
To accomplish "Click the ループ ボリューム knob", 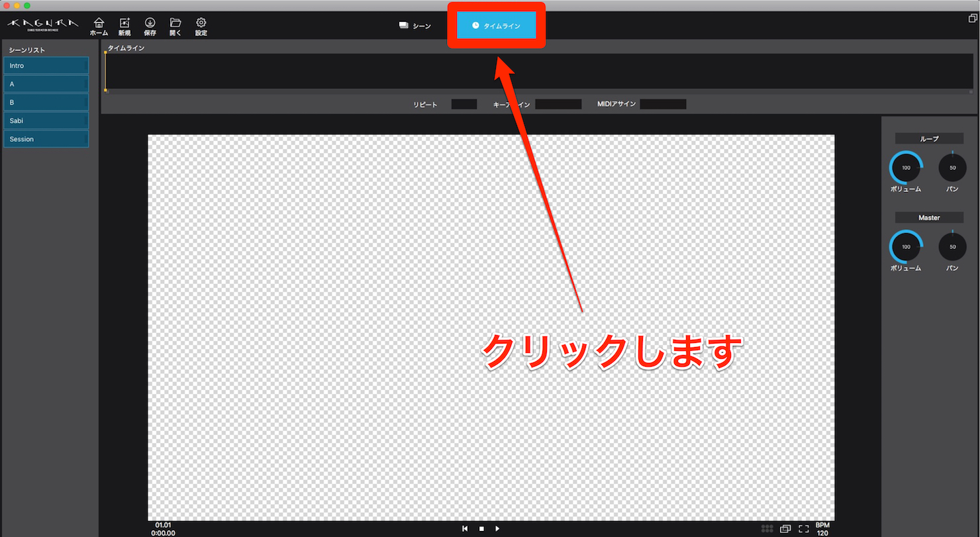I will click(906, 168).
